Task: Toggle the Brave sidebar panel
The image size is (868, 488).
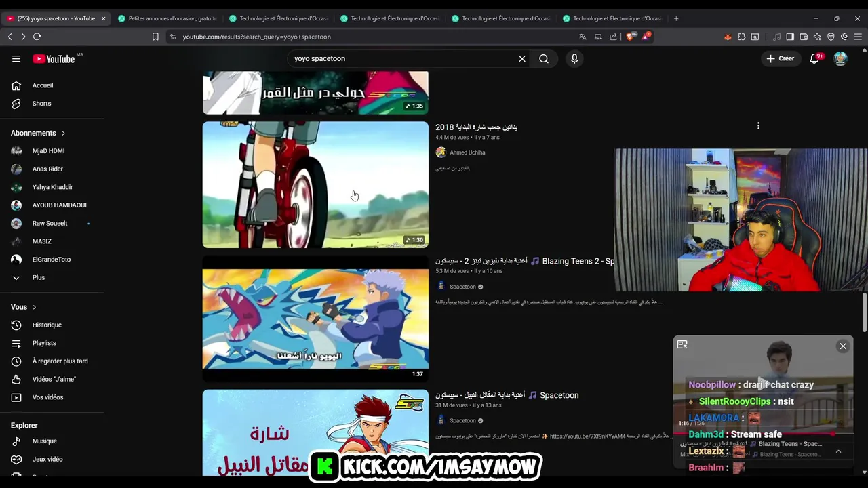Action: [790, 37]
